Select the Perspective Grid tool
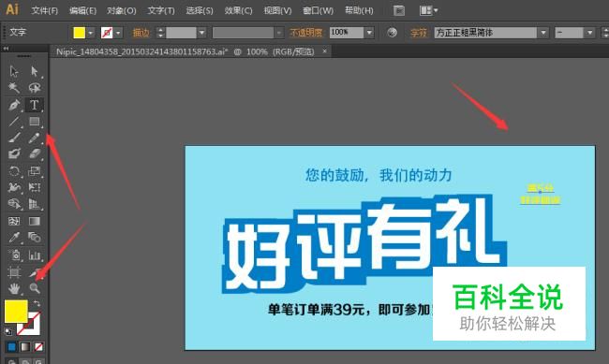This screenshot has height=364, width=609. coord(34,204)
